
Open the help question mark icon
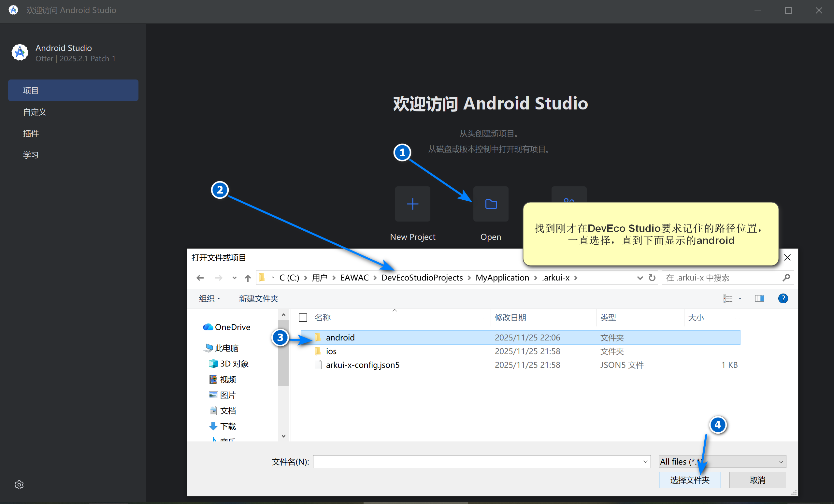[783, 298]
